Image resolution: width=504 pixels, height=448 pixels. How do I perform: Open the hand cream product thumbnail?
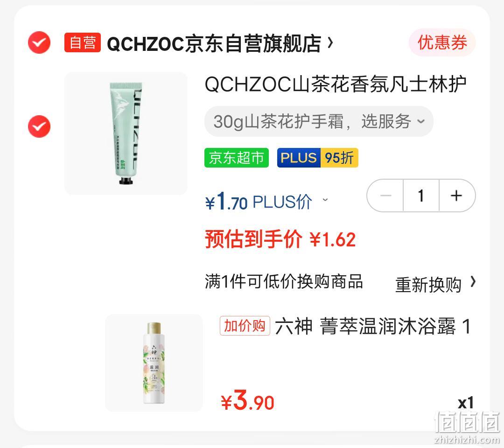[126, 133]
